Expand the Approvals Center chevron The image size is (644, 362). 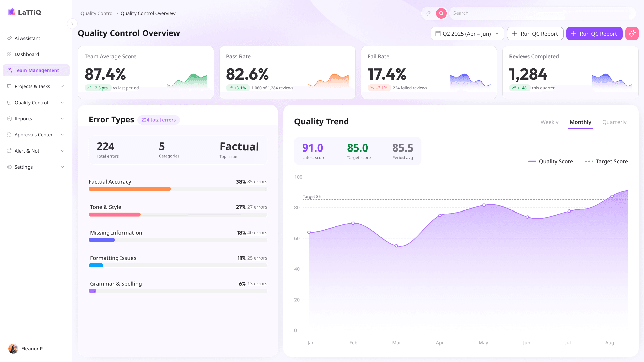point(62,135)
